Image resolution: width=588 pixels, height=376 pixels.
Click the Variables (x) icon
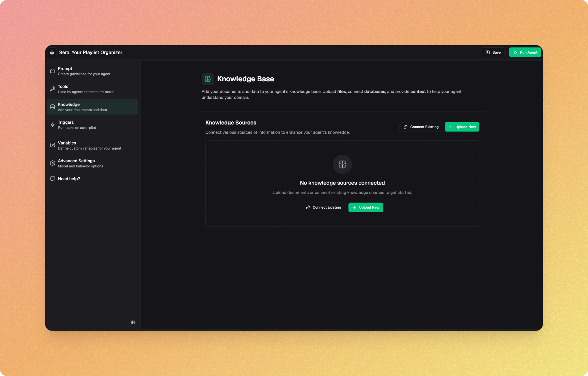[x=52, y=145]
